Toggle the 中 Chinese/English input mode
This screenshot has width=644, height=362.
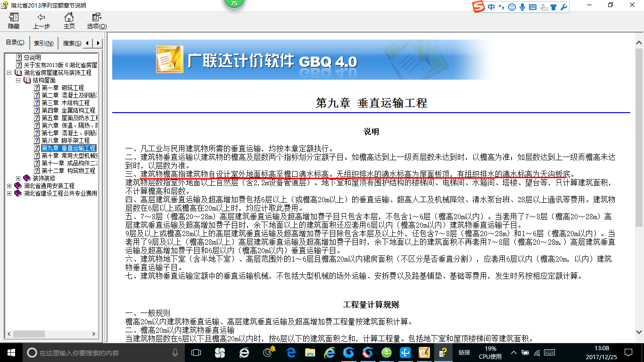pos(492,7)
